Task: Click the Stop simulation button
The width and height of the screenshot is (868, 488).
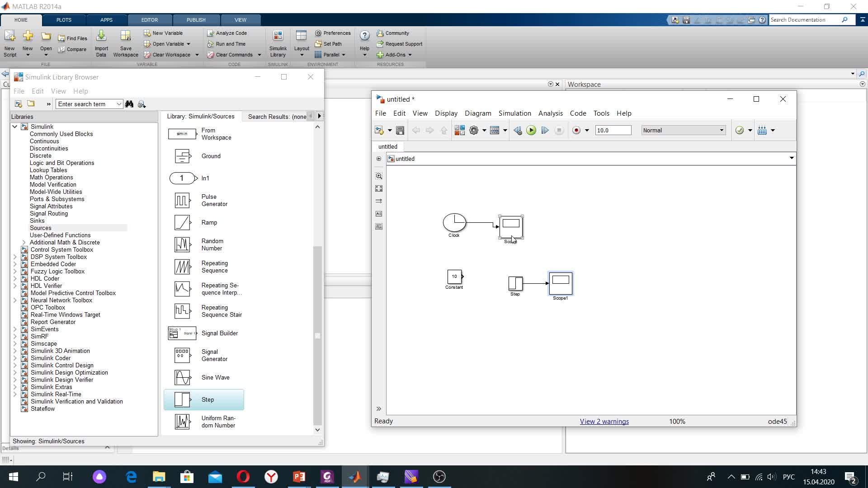Action: (559, 130)
